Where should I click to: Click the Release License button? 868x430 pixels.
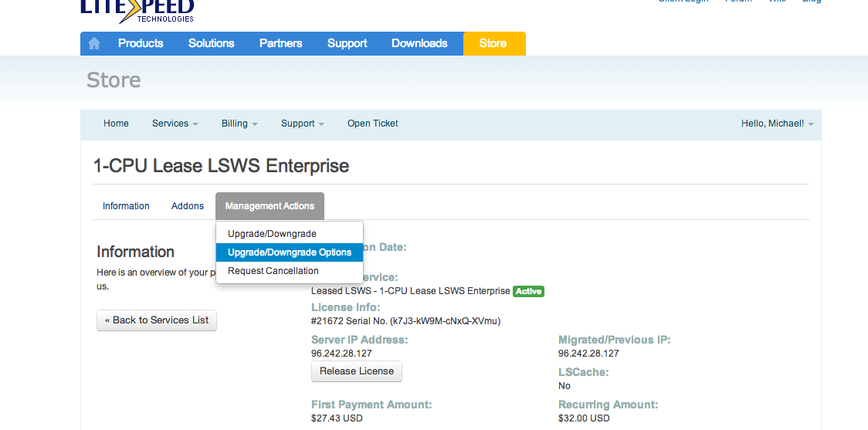[x=357, y=371]
